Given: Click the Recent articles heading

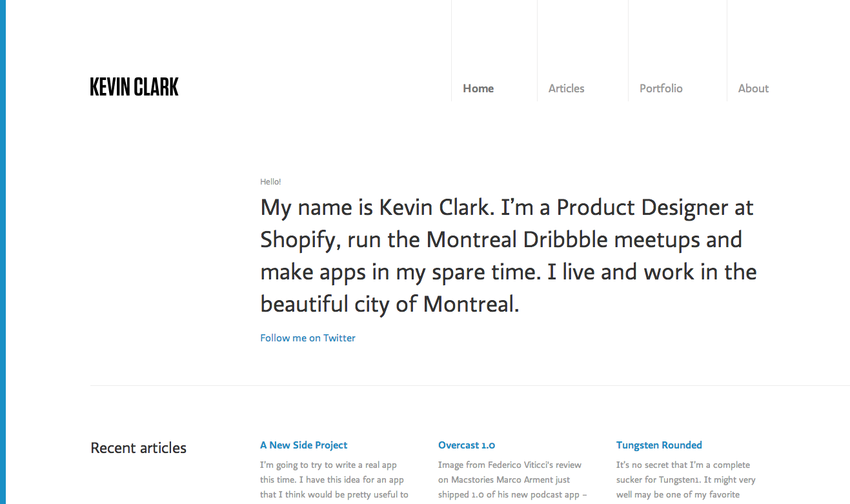Looking at the screenshot, I should [139, 448].
